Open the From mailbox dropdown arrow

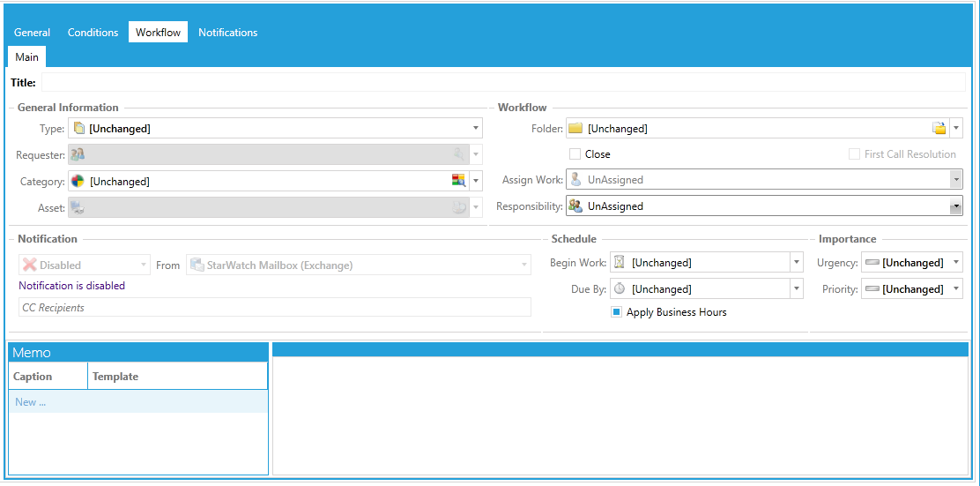tap(524, 265)
